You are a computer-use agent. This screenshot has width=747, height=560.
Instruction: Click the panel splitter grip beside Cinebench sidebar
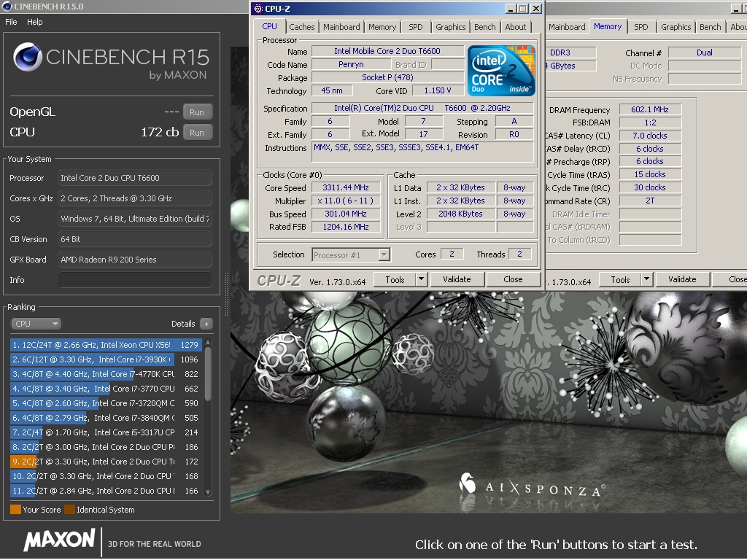click(226, 295)
